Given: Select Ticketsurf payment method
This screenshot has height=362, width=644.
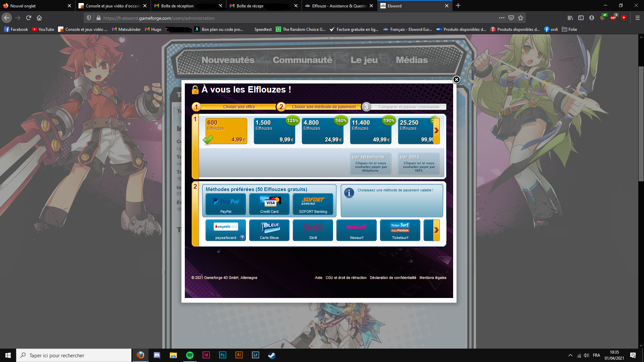Looking at the screenshot, I should [x=400, y=230].
